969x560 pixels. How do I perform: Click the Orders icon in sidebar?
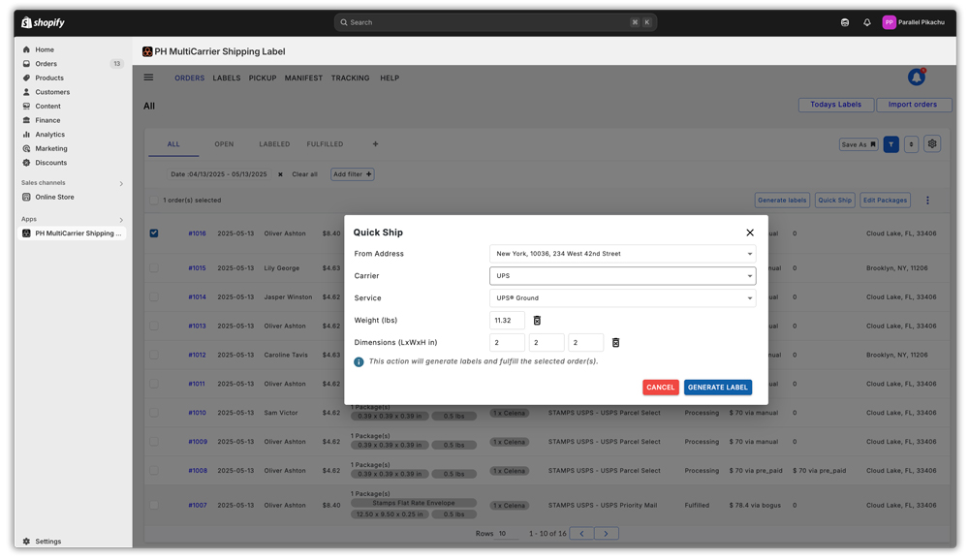pyautogui.click(x=26, y=64)
